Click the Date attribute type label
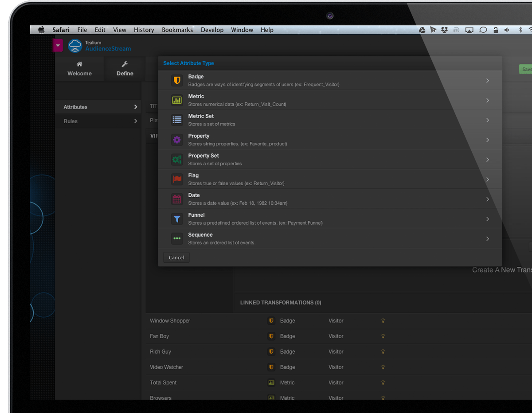The width and height of the screenshot is (532, 413). coord(194,195)
